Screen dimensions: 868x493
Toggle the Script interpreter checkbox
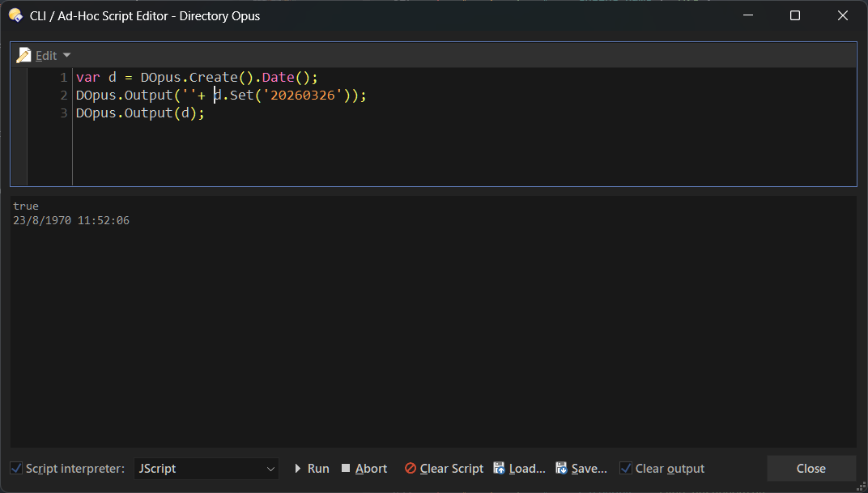tap(16, 469)
